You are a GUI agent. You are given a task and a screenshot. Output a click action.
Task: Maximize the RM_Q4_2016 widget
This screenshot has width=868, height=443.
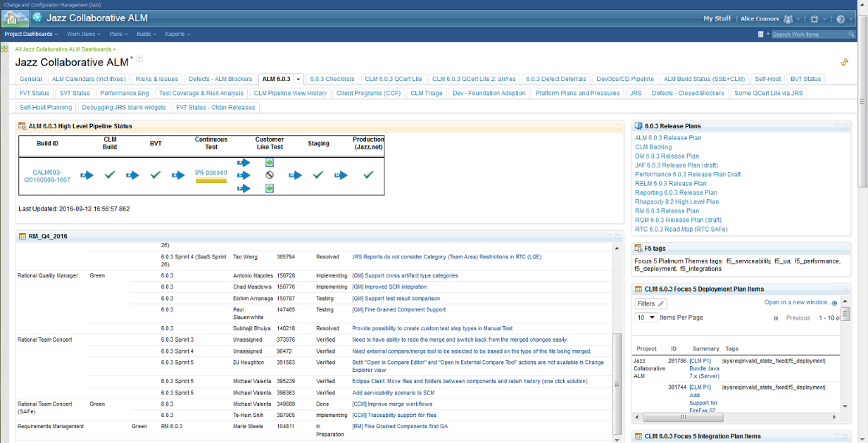[618, 237]
